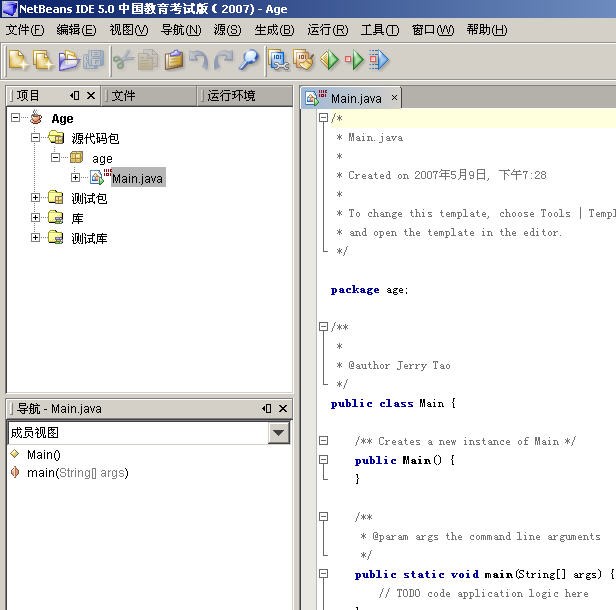This screenshot has width=616, height=610.
Task: Fold the Creates a new instance comment
Action: [323, 440]
